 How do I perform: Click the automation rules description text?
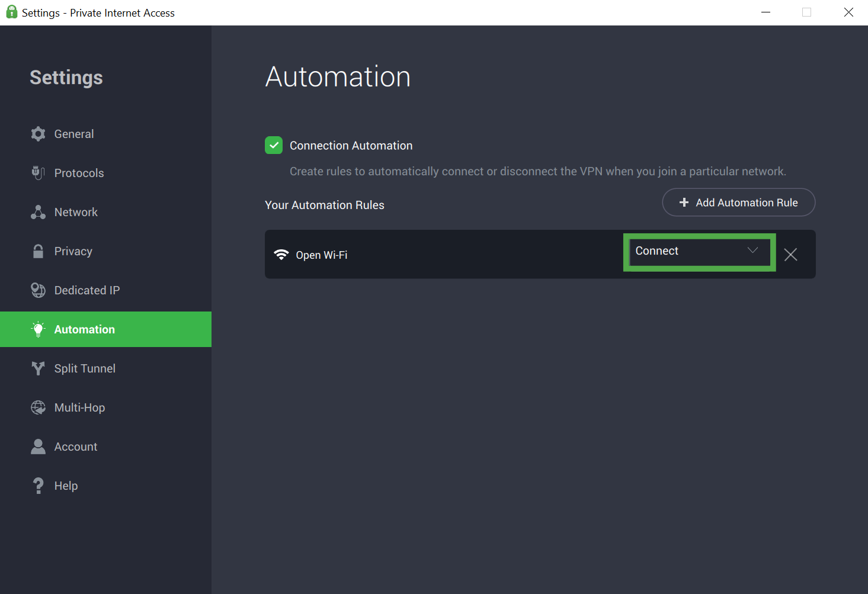[538, 171]
